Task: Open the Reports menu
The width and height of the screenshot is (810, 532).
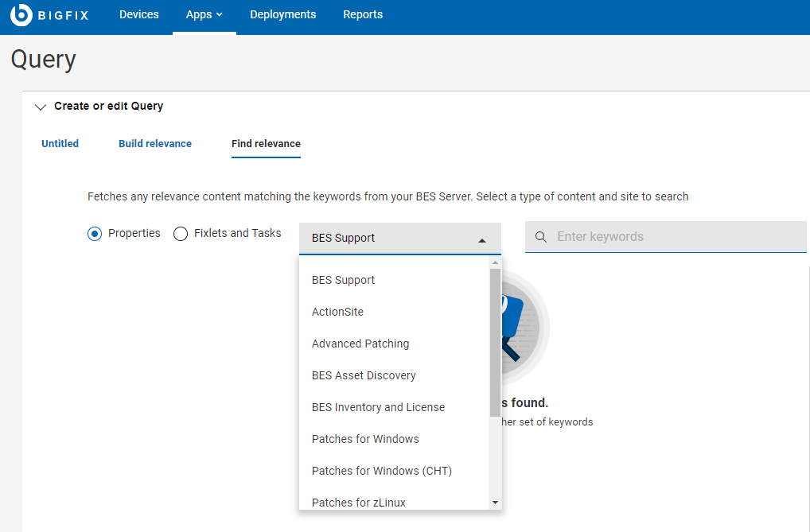Action: [363, 15]
